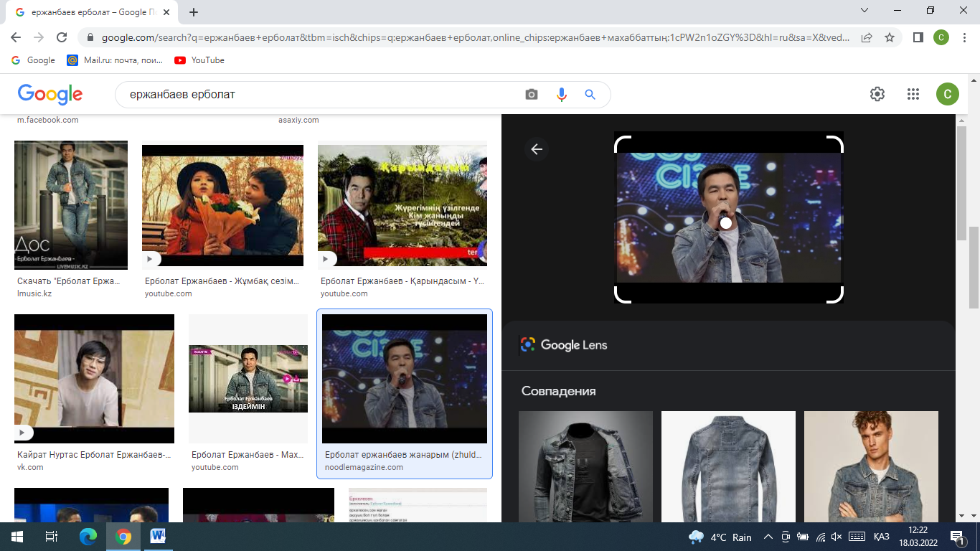Open YouTube bookmark
980x551 pixels.
199,60
